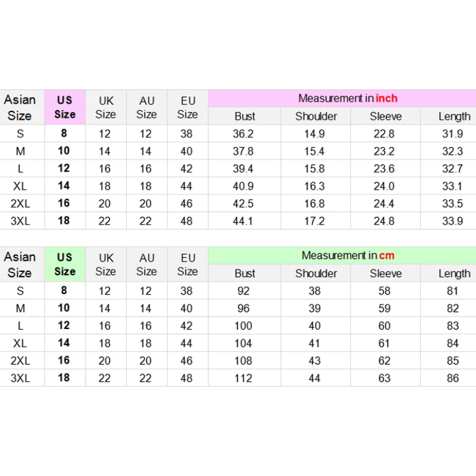
Task: Select Sleeve column header in cm table
Action: (385, 273)
